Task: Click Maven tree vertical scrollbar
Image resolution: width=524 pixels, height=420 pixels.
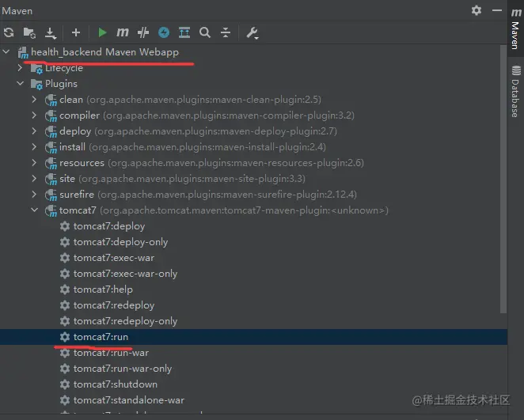Action: (x=503, y=180)
